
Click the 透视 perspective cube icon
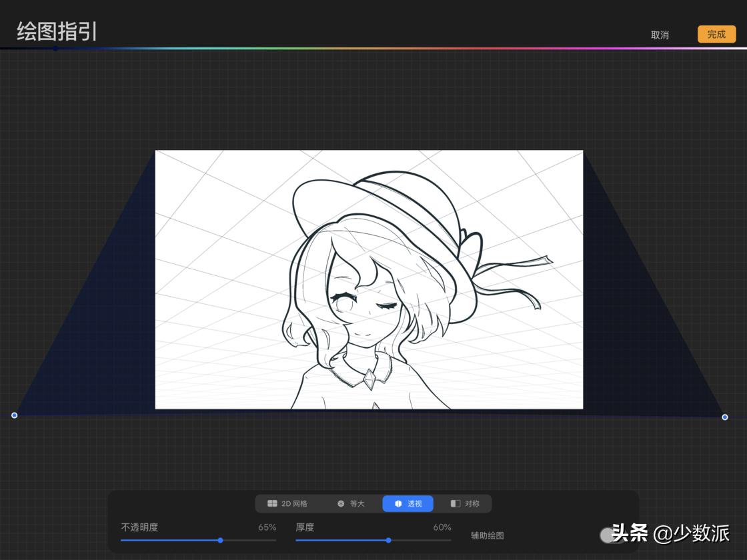point(398,503)
